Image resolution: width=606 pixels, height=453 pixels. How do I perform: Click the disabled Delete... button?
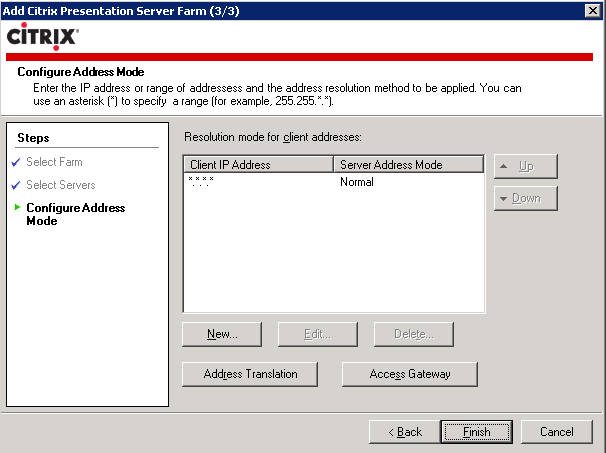(414, 334)
